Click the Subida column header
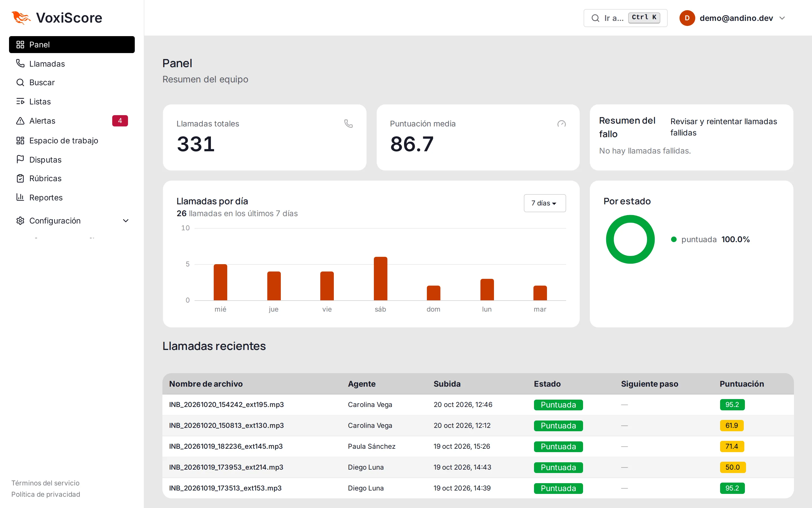The width and height of the screenshot is (812, 508). [x=447, y=384]
